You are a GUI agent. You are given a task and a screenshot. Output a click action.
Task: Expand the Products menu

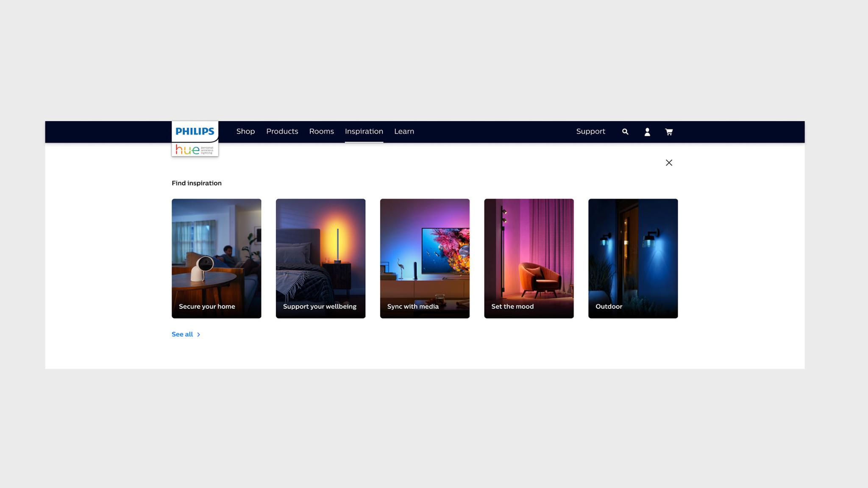pyautogui.click(x=282, y=131)
